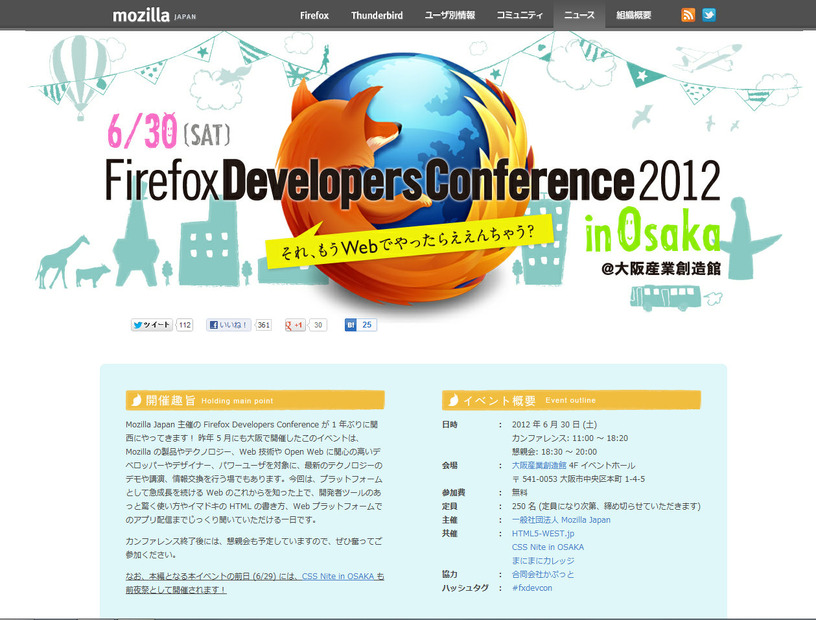Viewport: 816px width, 620px height.
Task: Open the 組織概要 menu item
Action: (x=634, y=15)
